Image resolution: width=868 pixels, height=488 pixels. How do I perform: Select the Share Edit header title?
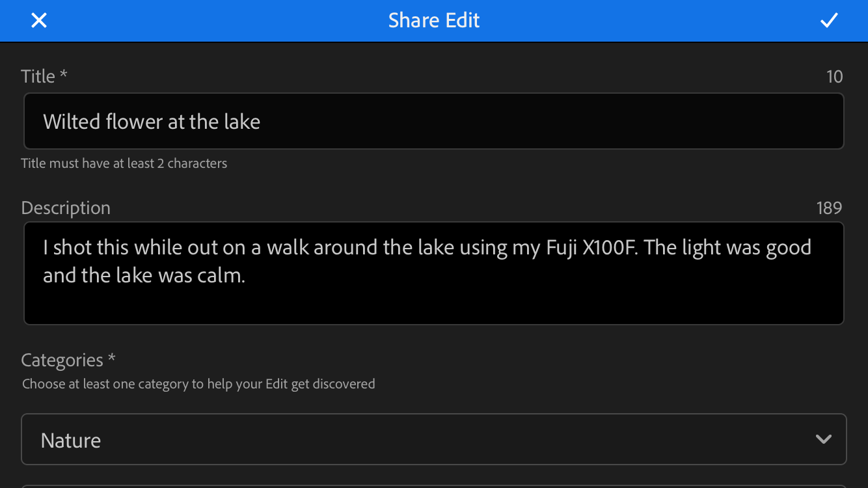pos(433,20)
